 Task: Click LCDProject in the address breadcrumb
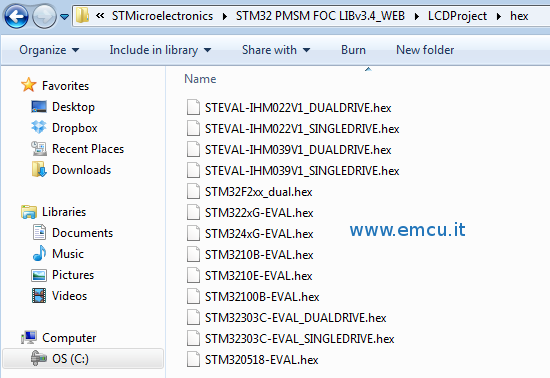pyautogui.click(x=457, y=16)
